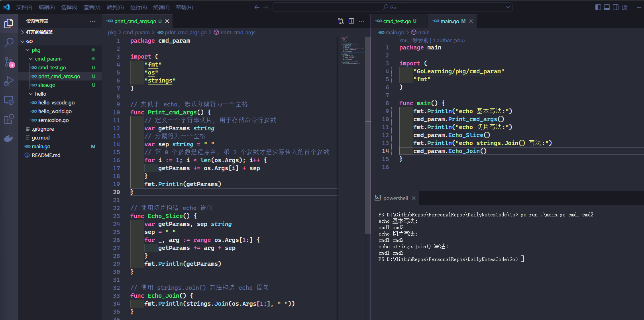Open the Terminal (终端) menu

(x=161, y=7)
